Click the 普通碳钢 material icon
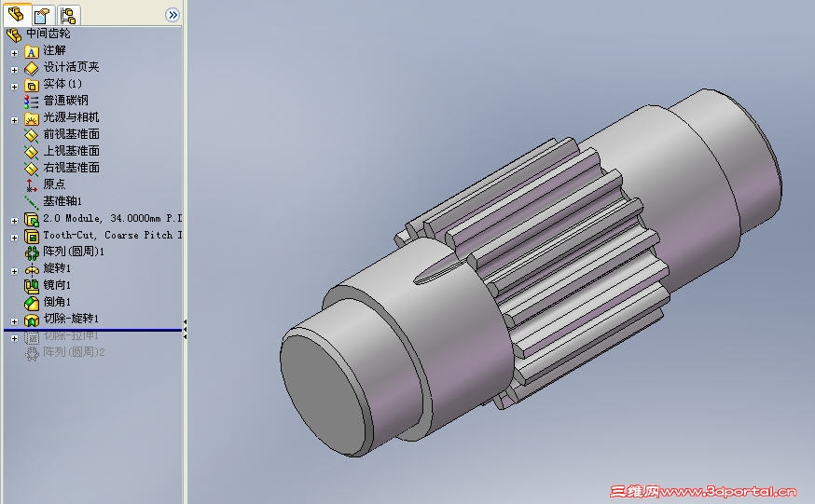This screenshot has height=504, width=815. 31,102
